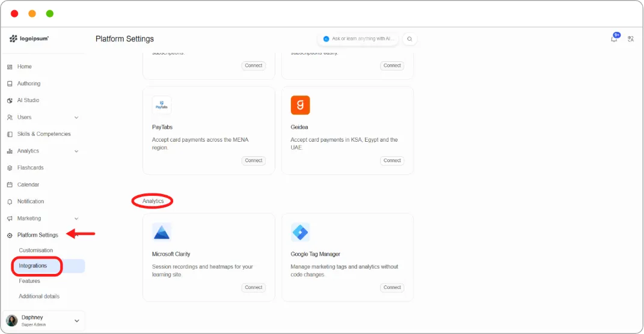The width and height of the screenshot is (644, 334).
Task: Open the Daphney account dropdown
Action: tap(77, 321)
